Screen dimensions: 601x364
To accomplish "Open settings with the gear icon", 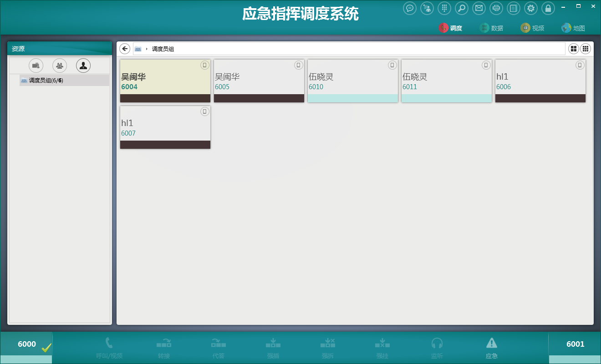I will (531, 8).
